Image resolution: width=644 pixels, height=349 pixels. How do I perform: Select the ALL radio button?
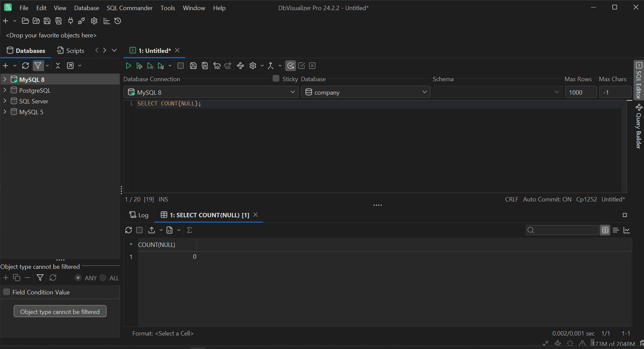103,278
